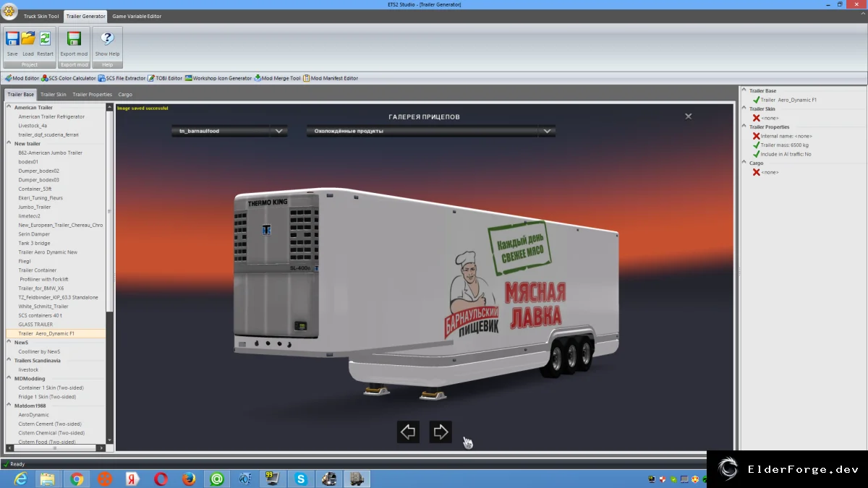The width and height of the screenshot is (868, 488).
Task: Switch to the Game Variable Editor tab
Action: tap(137, 16)
